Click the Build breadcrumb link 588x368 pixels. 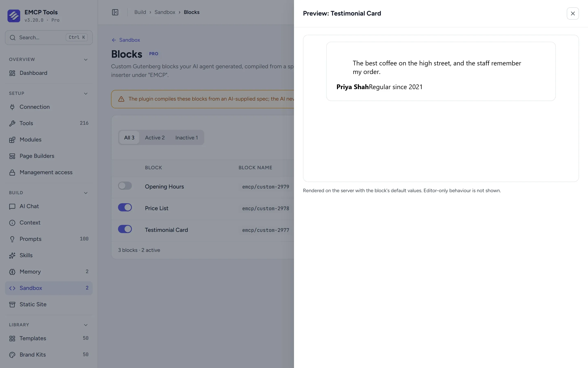point(140,12)
